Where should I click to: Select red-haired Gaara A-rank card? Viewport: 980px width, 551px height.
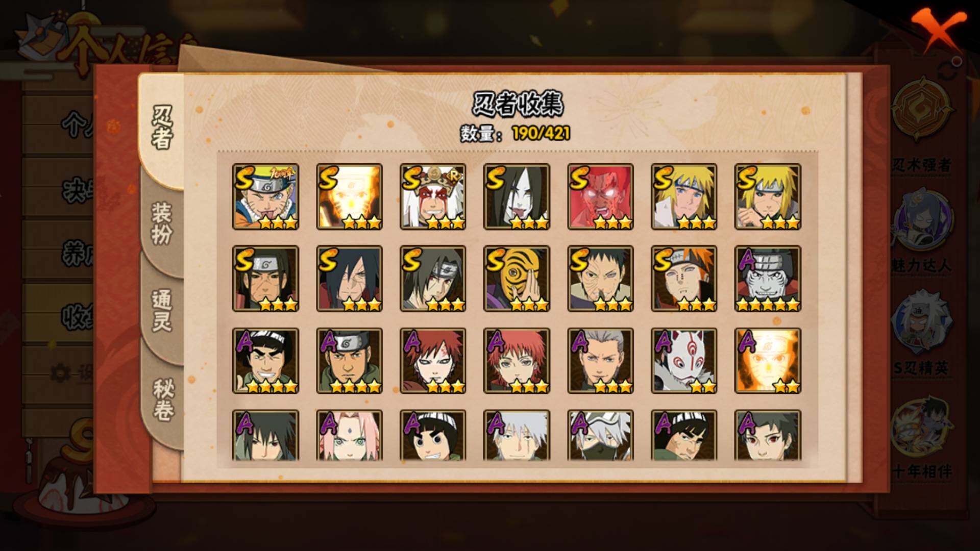(x=433, y=361)
